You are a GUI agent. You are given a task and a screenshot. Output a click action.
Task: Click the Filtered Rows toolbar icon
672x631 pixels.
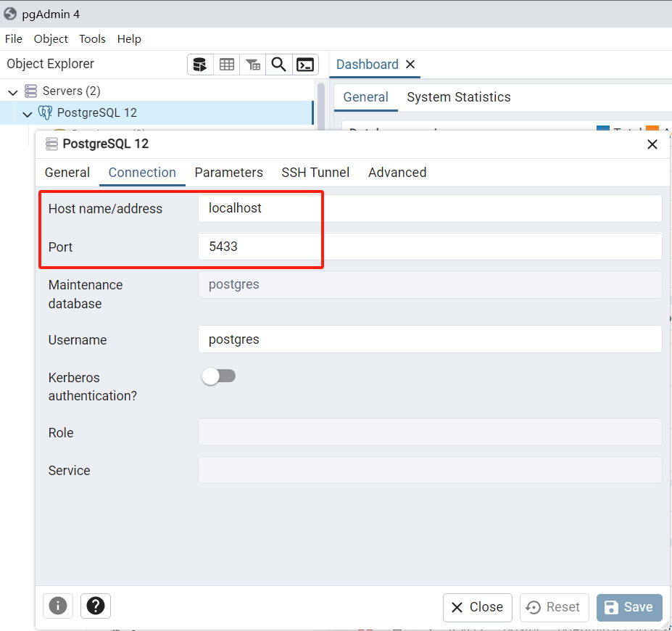253,65
